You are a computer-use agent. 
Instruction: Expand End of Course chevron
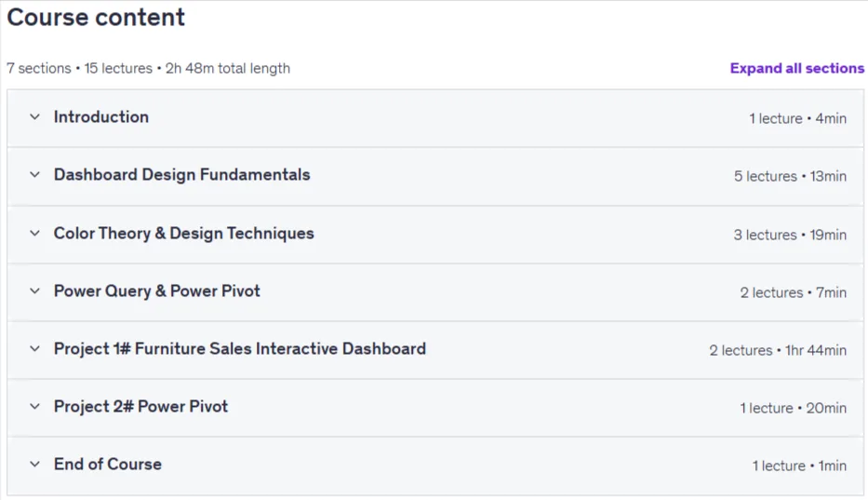[34, 464]
